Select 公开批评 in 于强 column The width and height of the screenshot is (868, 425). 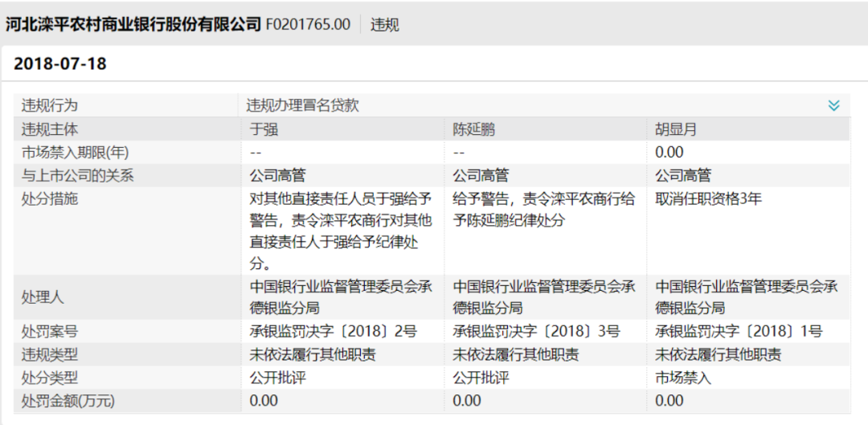[x=278, y=378]
